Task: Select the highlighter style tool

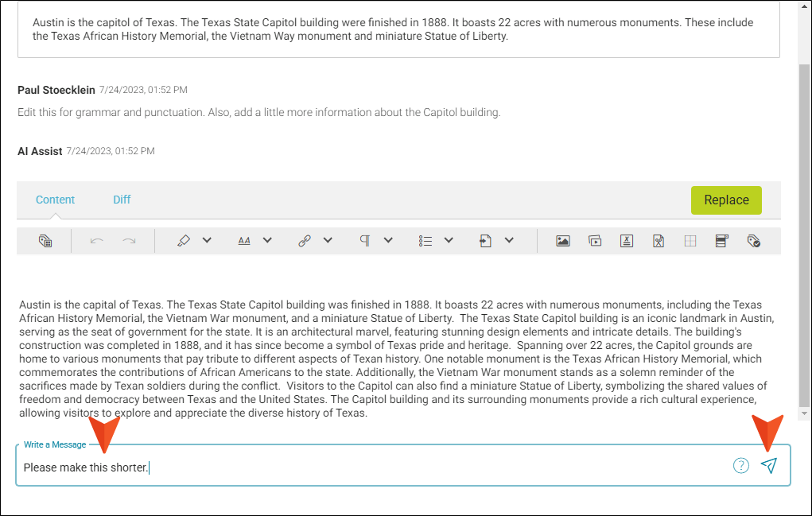Action: tap(184, 241)
